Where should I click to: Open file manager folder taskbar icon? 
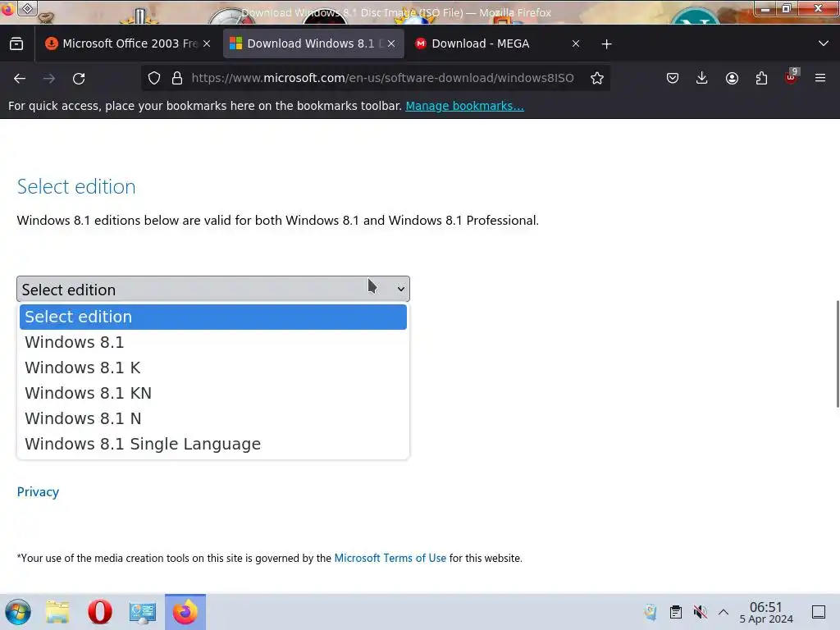(x=57, y=612)
